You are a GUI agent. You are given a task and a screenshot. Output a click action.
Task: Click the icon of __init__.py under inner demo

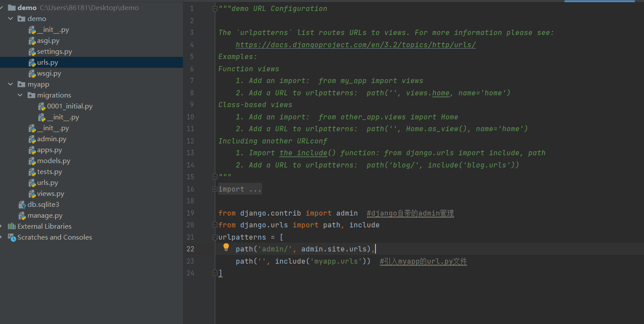coord(32,30)
